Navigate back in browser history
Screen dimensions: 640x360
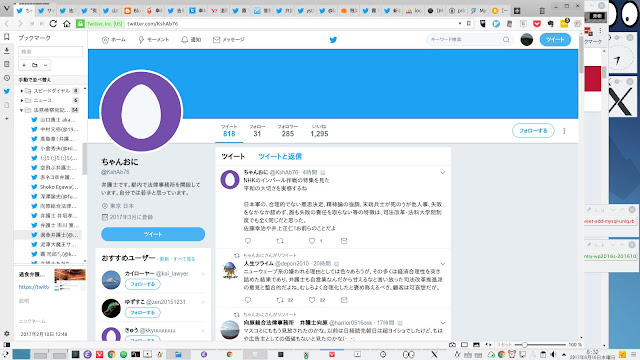click(7, 24)
